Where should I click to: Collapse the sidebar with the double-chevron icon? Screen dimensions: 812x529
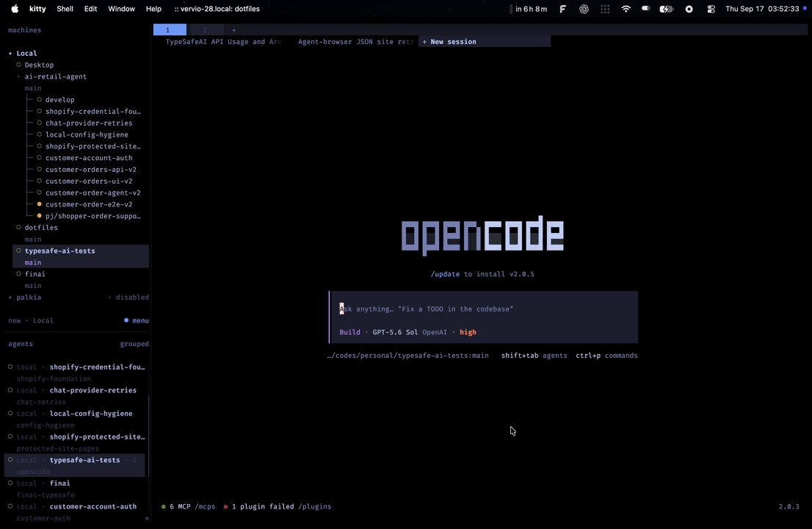(147, 517)
